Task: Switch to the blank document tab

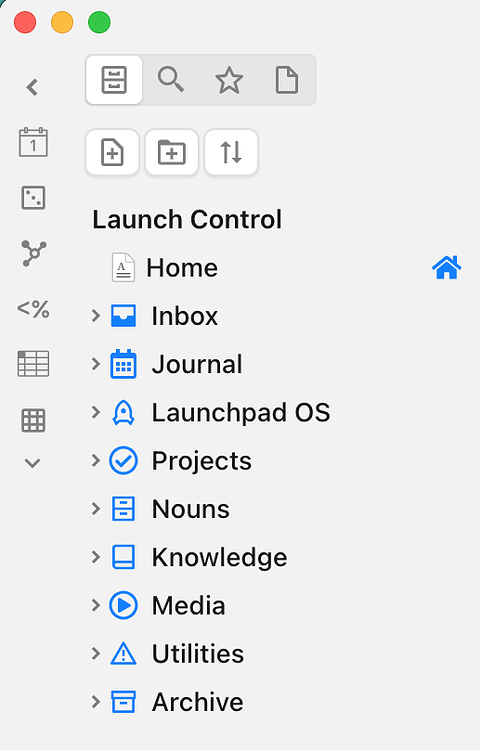Action: click(x=287, y=80)
